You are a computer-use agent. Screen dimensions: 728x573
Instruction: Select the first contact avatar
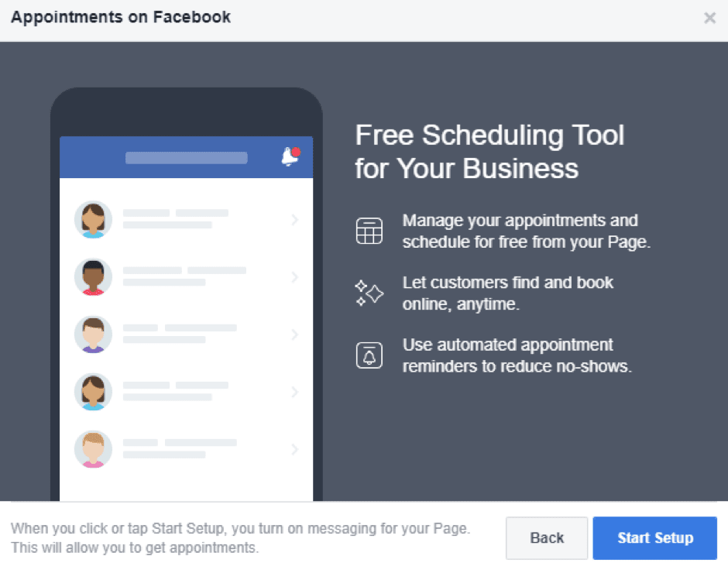click(x=93, y=220)
